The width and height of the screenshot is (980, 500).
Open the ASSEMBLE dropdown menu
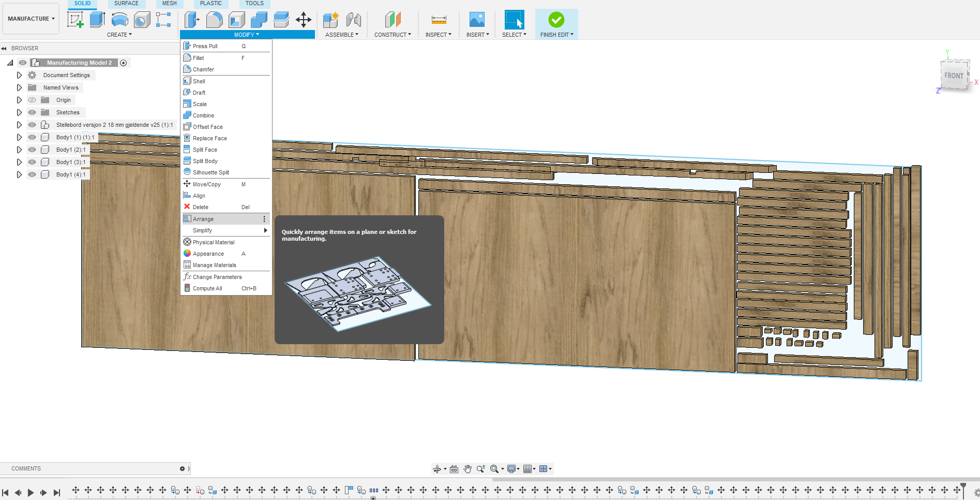click(x=341, y=35)
